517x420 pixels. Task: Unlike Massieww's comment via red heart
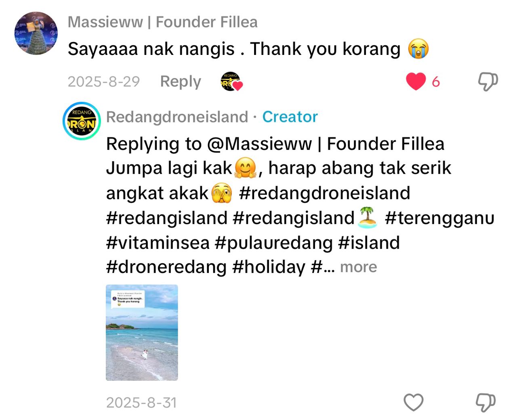click(x=416, y=82)
